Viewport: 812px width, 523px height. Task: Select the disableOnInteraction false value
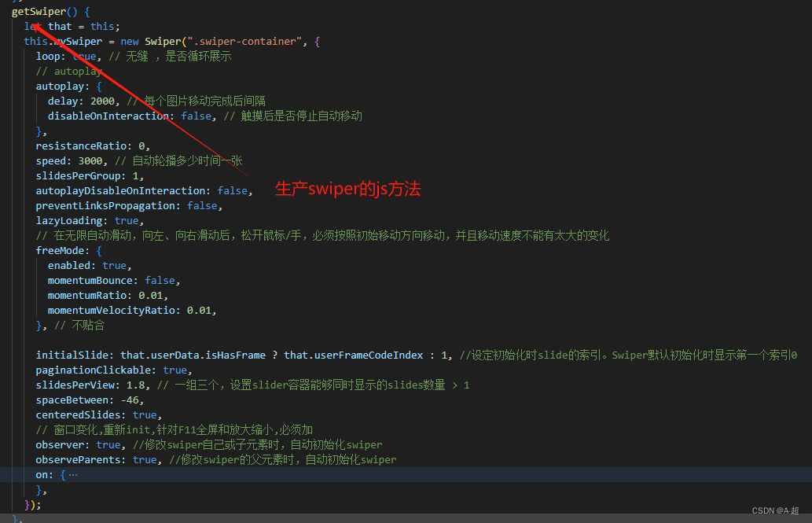(x=194, y=116)
